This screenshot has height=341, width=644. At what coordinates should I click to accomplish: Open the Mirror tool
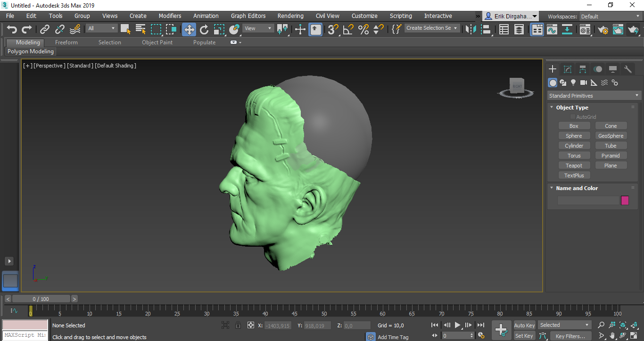tap(470, 29)
